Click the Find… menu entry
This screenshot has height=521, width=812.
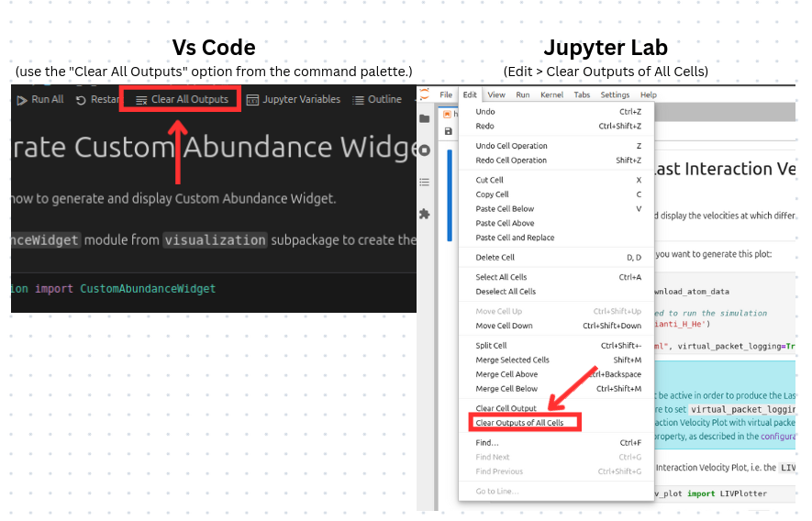(487, 443)
